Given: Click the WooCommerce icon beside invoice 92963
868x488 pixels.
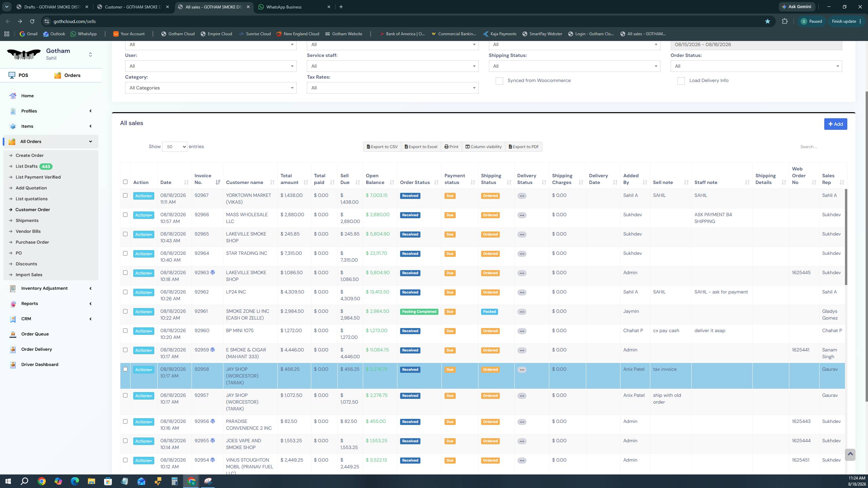Looking at the screenshot, I should 213,272.
